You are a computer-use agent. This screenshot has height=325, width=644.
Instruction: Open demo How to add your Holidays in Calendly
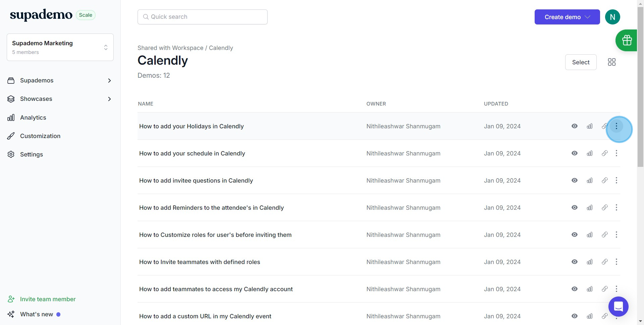[x=191, y=126]
